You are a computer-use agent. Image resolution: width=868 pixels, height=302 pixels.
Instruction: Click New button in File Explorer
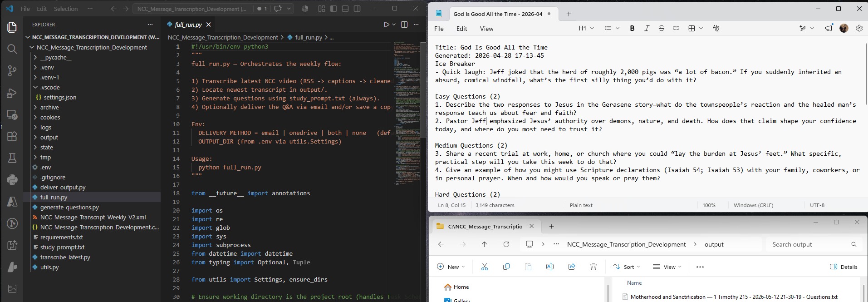(451, 267)
